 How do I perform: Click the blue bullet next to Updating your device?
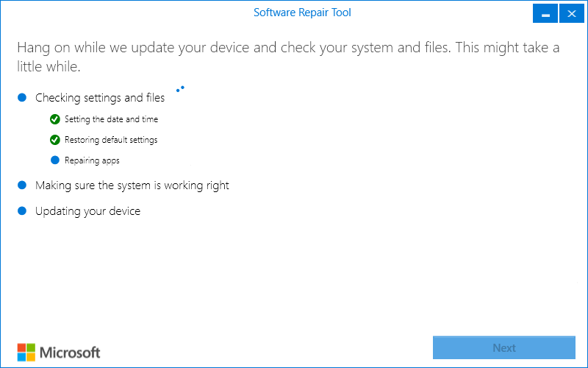[x=22, y=211]
